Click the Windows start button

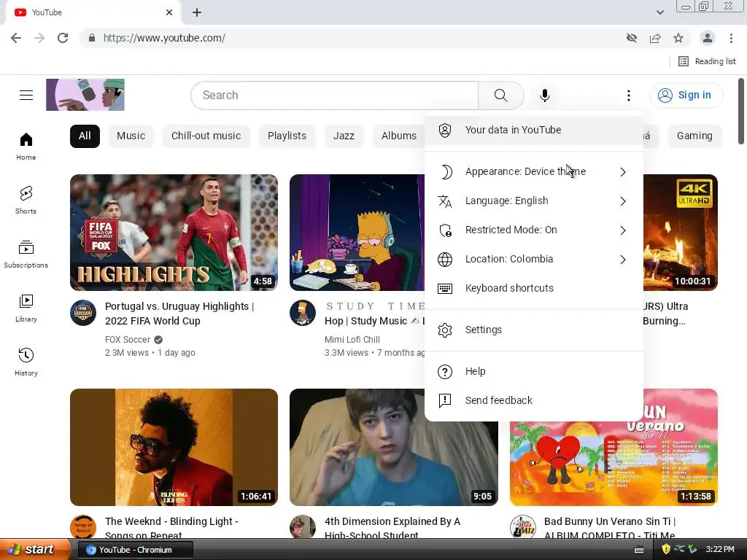pyautogui.click(x=35, y=550)
